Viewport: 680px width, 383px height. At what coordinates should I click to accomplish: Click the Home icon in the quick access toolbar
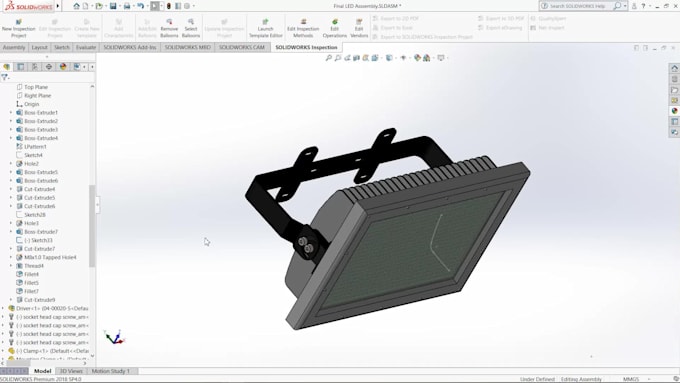tap(76, 6)
